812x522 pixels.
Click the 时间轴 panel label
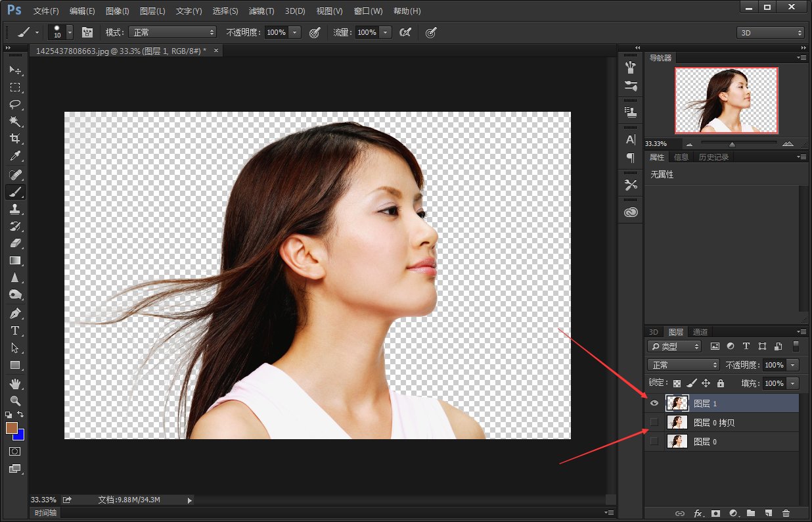click(46, 513)
